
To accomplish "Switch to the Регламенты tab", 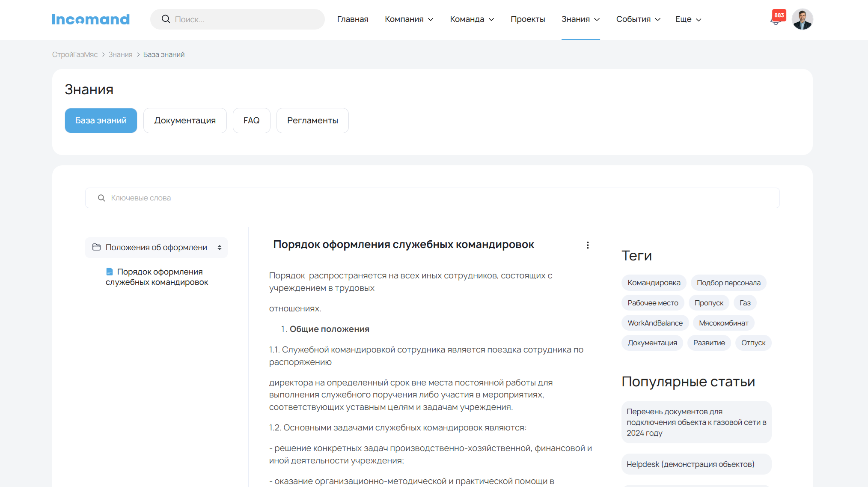I will (x=312, y=120).
